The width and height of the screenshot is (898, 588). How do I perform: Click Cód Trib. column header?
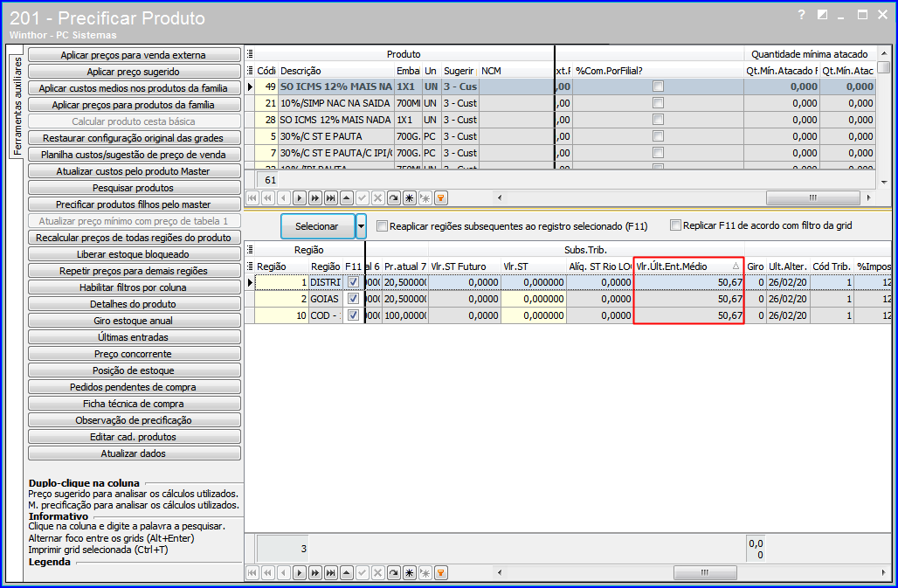coord(832,266)
